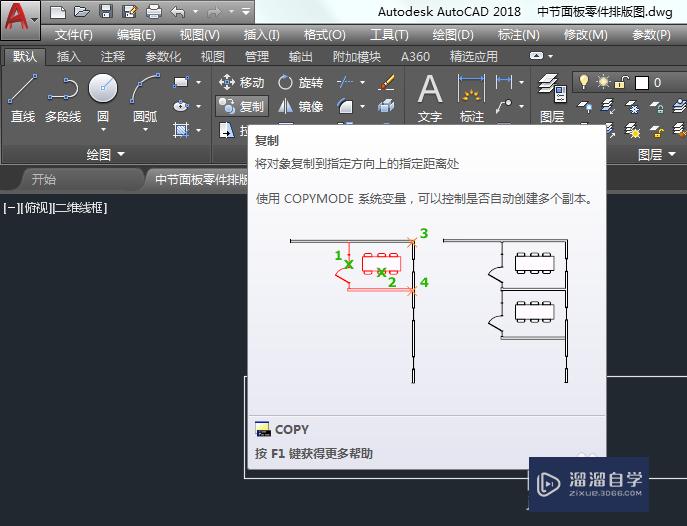687x526 pixels.
Task: Select the leader annotation icon
Action: (x=504, y=106)
